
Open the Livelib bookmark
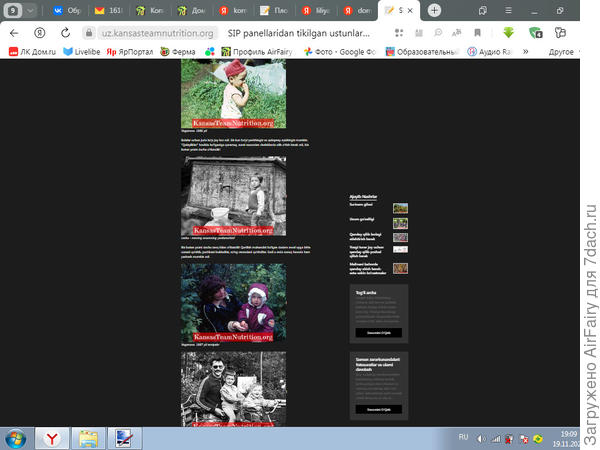click(x=81, y=51)
